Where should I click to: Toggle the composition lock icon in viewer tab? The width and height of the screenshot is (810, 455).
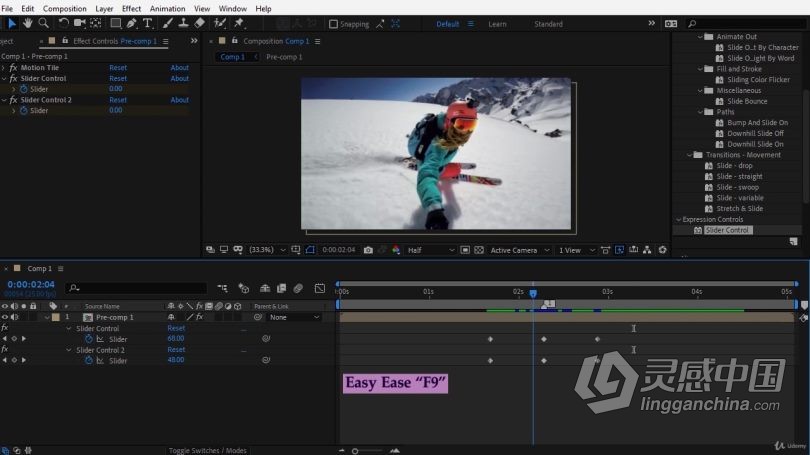click(235, 41)
